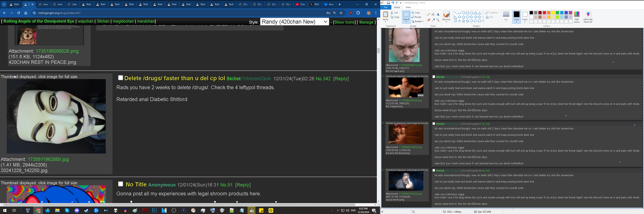Open the megidochan link in top bar

[x=123, y=21]
